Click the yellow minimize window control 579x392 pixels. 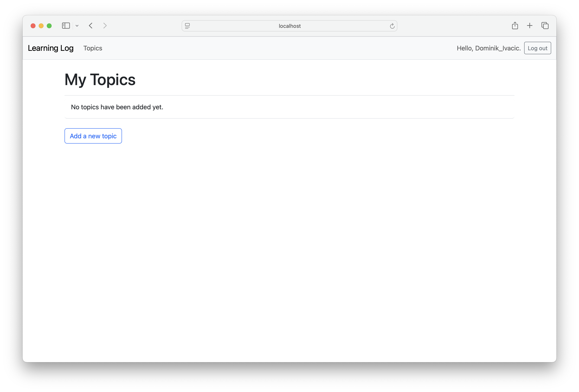pos(41,25)
